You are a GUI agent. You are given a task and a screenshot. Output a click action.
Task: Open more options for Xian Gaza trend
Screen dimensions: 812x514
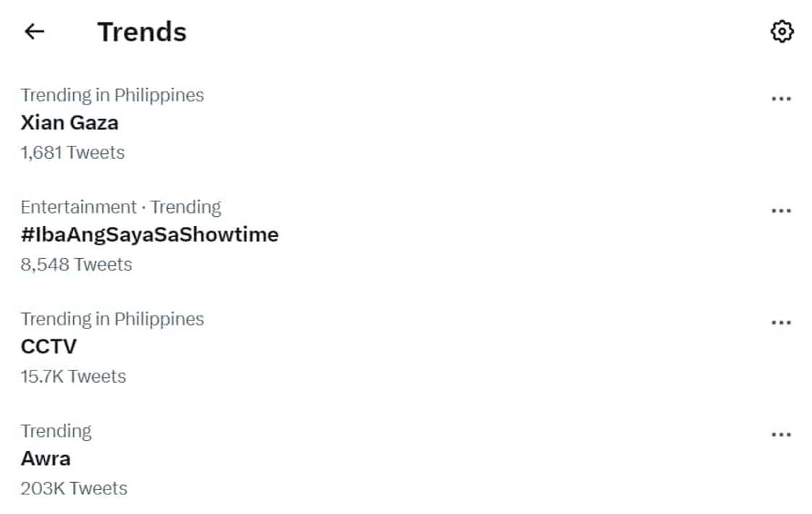tap(781, 99)
